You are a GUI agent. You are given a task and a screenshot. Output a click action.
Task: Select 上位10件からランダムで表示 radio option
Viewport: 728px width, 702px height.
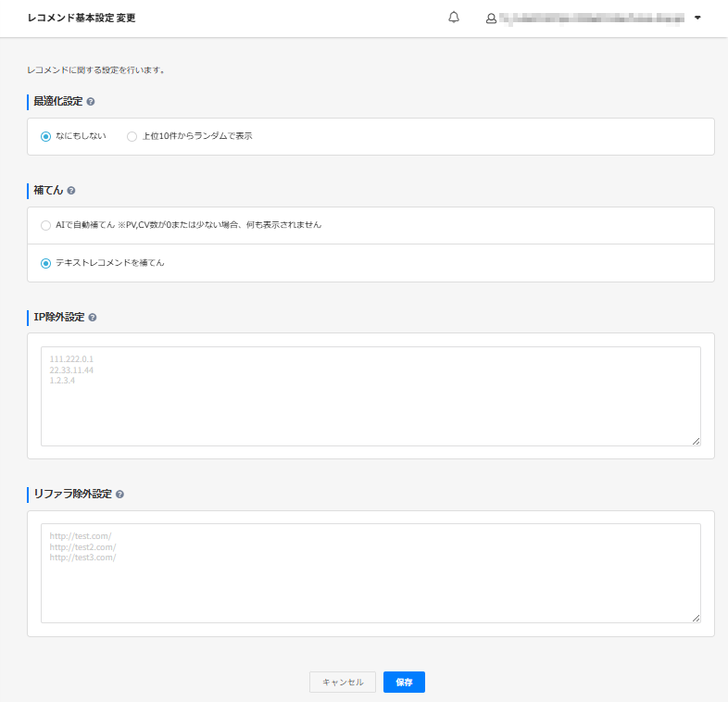132,136
